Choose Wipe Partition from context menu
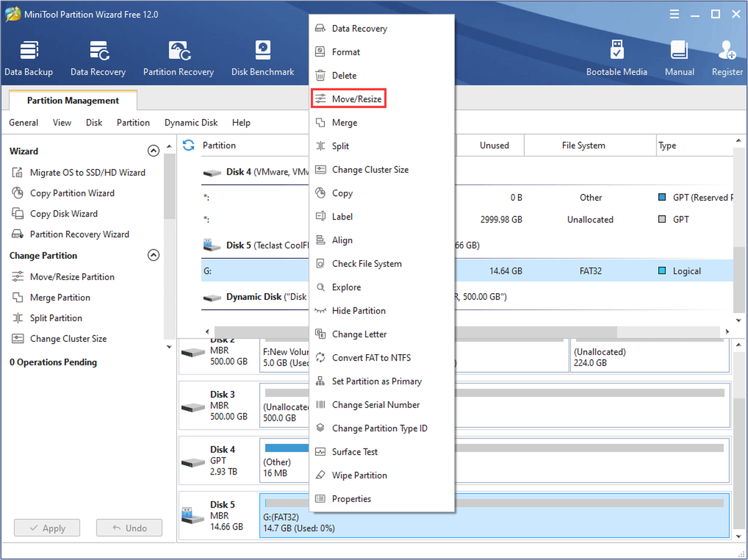The image size is (748, 560). tap(382, 475)
